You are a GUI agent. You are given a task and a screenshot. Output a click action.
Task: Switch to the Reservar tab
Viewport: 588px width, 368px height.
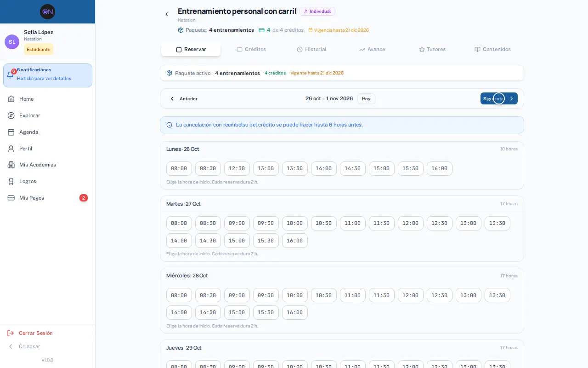[x=191, y=49]
